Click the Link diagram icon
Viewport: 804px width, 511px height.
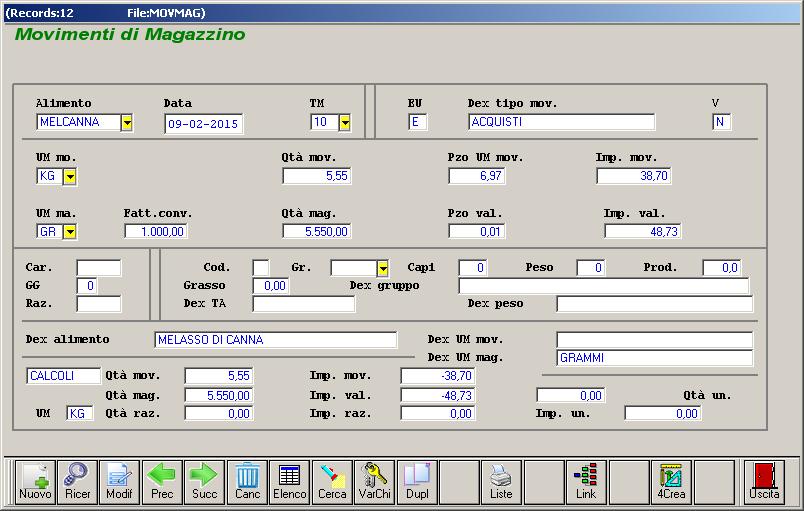(x=586, y=482)
